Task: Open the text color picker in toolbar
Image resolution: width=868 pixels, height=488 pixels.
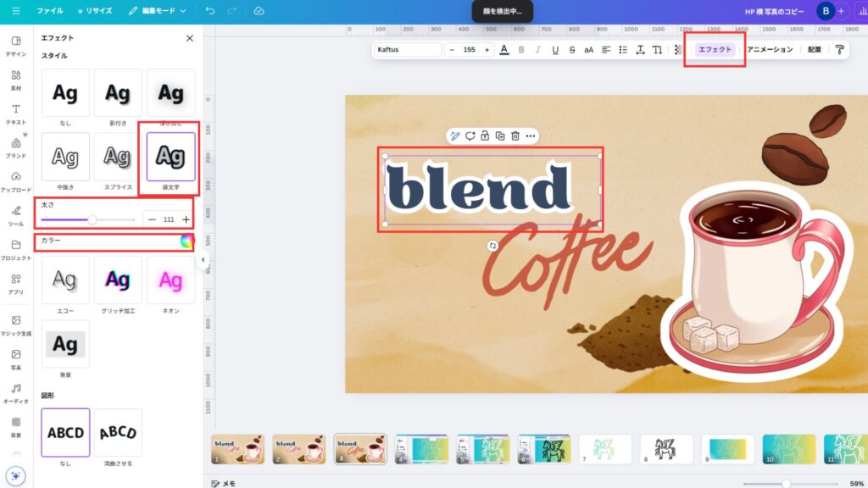Action: pos(504,50)
